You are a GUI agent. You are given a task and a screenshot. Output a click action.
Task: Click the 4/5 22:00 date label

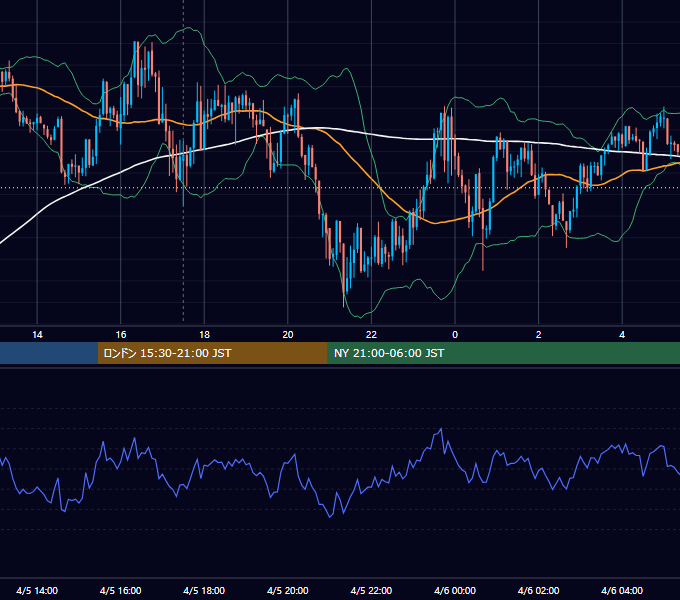[371, 590]
